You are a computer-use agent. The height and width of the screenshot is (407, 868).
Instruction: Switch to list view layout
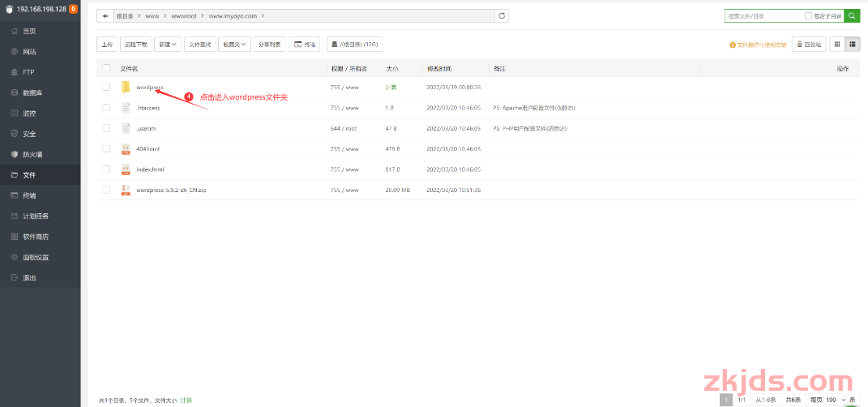pyautogui.click(x=853, y=45)
